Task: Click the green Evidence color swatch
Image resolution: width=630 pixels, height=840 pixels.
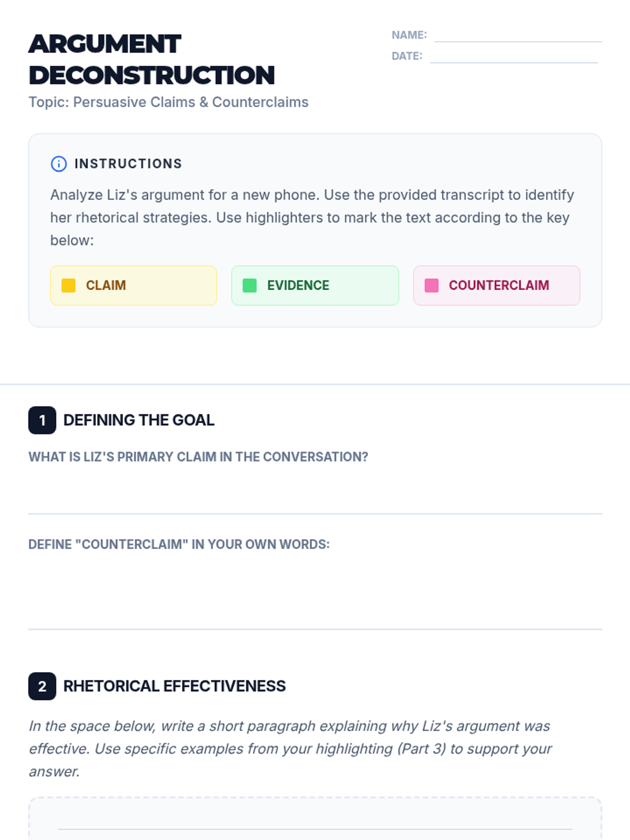Action: (x=249, y=286)
